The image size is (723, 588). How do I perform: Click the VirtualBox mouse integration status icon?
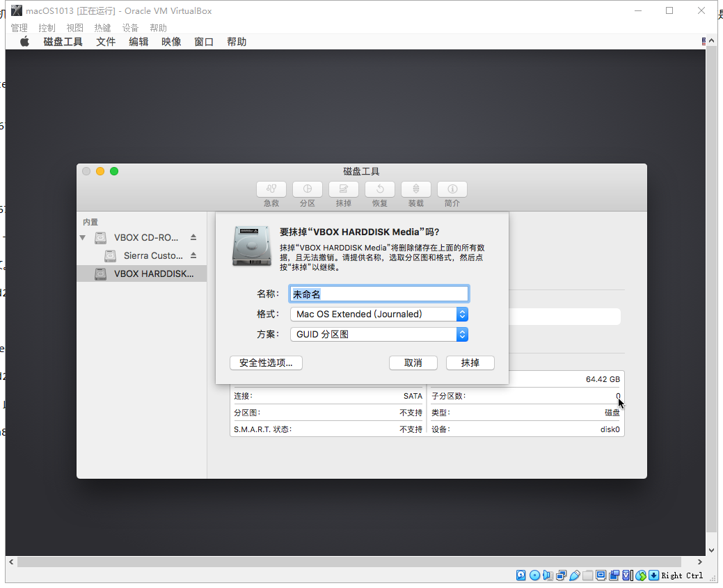pyautogui.click(x=640, y=575)
